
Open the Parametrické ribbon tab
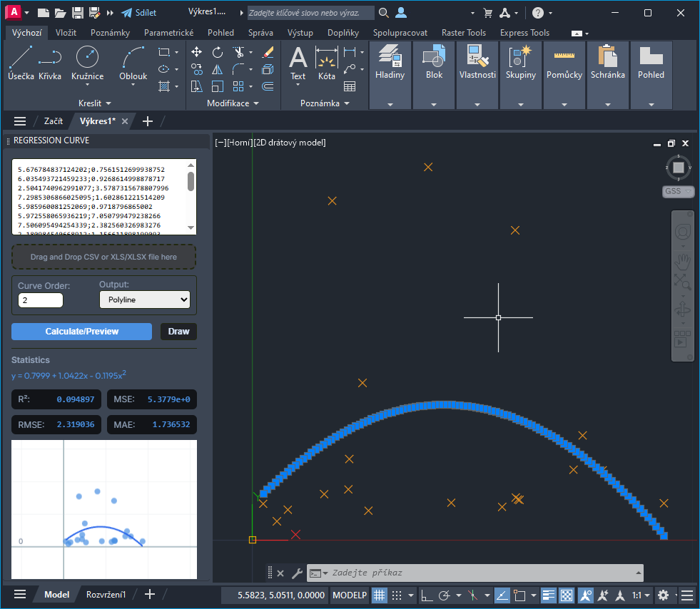[168, 33]
